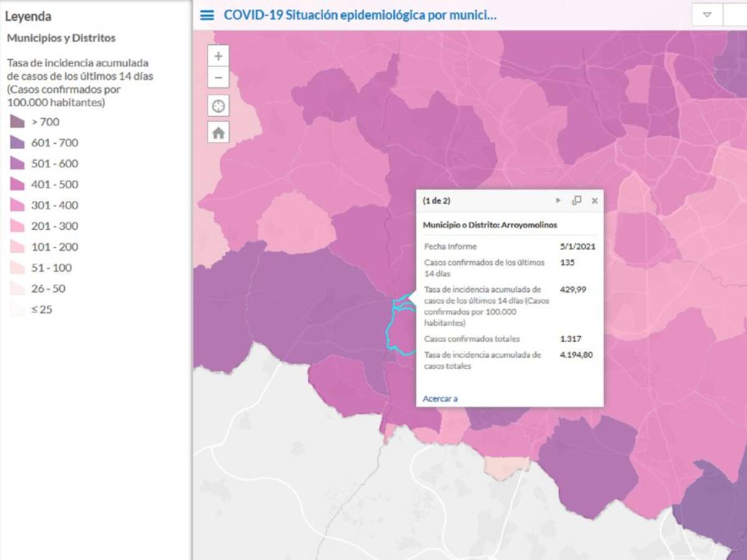This screenshot has height=560, width=747.
Task: Click the zoom in plus button
Action: (x=218, y=56)
